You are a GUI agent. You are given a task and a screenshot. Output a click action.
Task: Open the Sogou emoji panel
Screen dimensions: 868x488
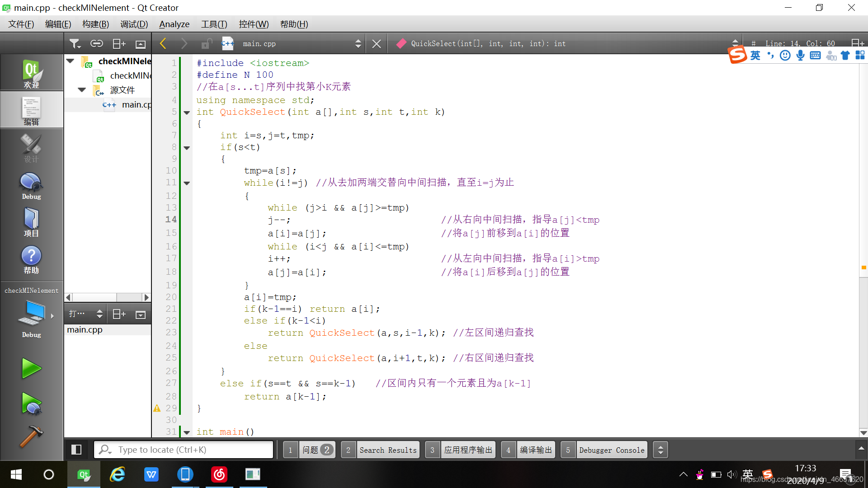click(x=785, y=55)
